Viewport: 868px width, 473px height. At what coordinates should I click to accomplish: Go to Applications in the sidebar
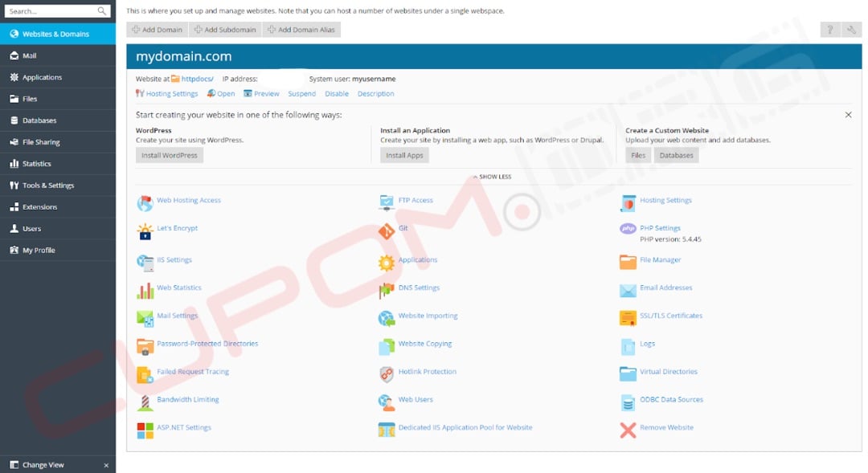click(58, 77)
